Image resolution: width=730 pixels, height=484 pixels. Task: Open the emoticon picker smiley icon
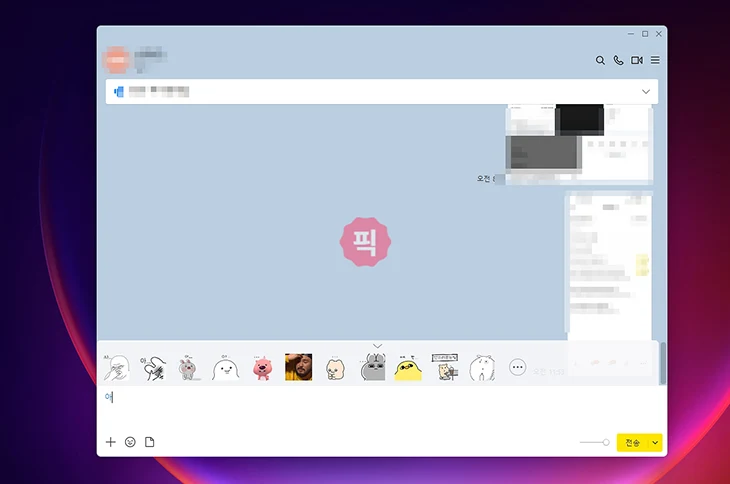[x=130, y=442]
